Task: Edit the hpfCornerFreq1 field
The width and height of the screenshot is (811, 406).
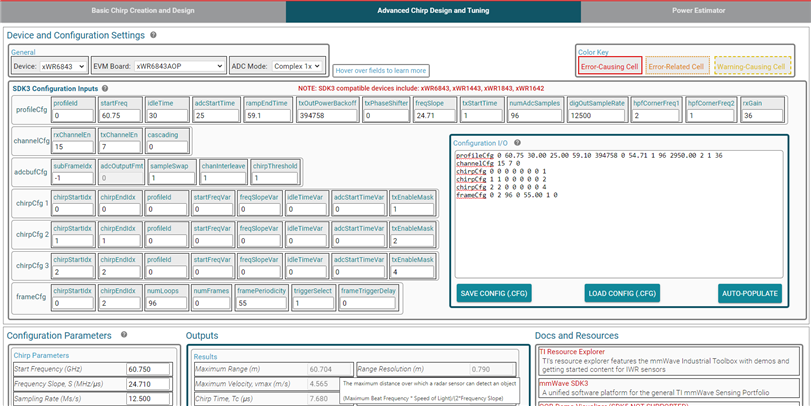Action: [x=657, y=116]
